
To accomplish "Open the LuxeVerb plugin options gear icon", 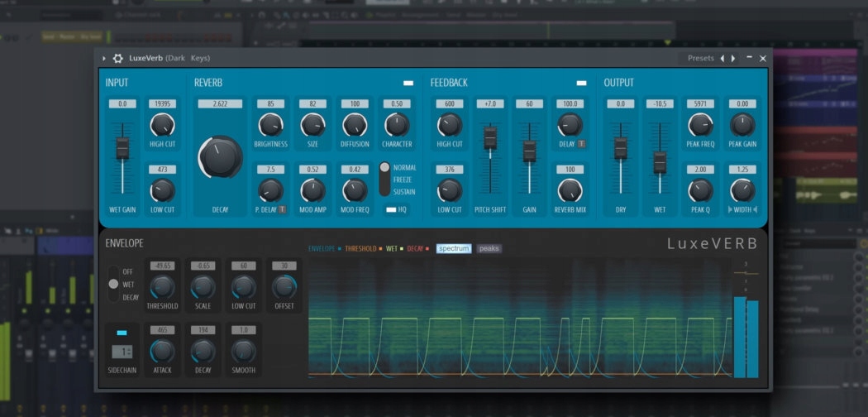I will [118, 58].
